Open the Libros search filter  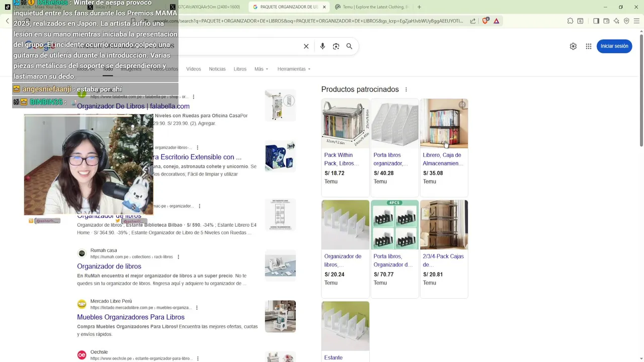(x=240, y=69)
